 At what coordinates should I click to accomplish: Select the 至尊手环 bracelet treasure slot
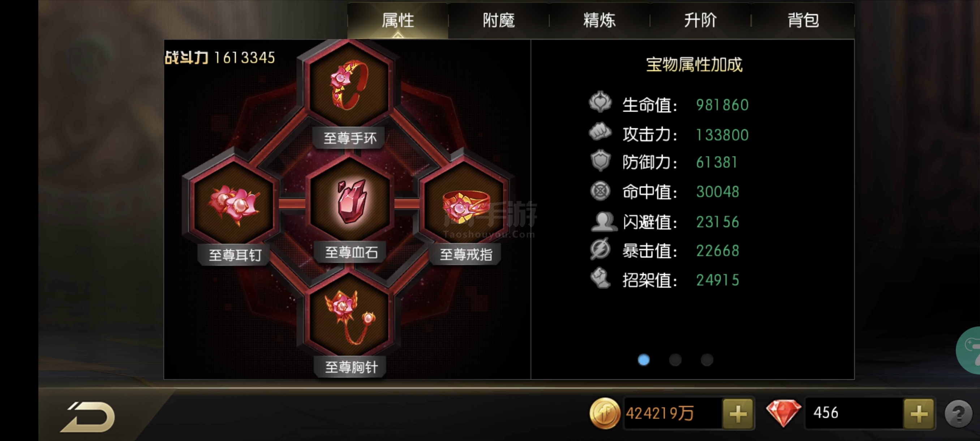349,85
